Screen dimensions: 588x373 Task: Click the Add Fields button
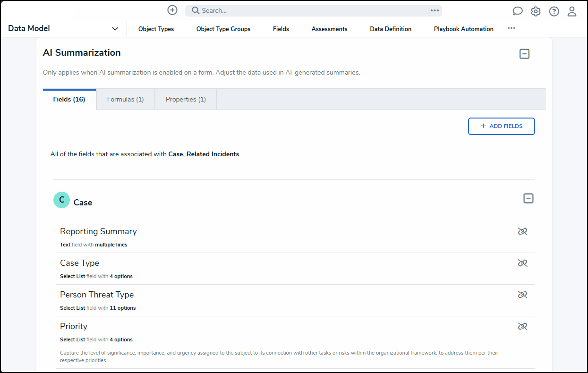pyautogui.click(x=502, y=126)
